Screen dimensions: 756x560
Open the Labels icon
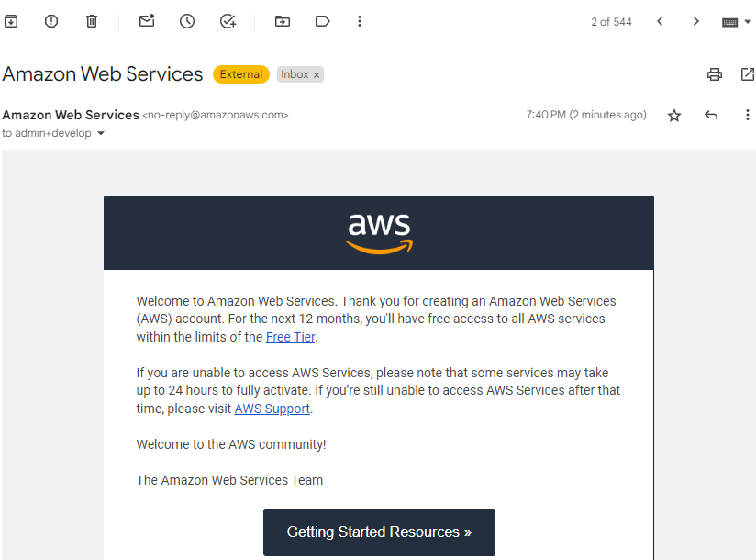(x=322, y=21)
